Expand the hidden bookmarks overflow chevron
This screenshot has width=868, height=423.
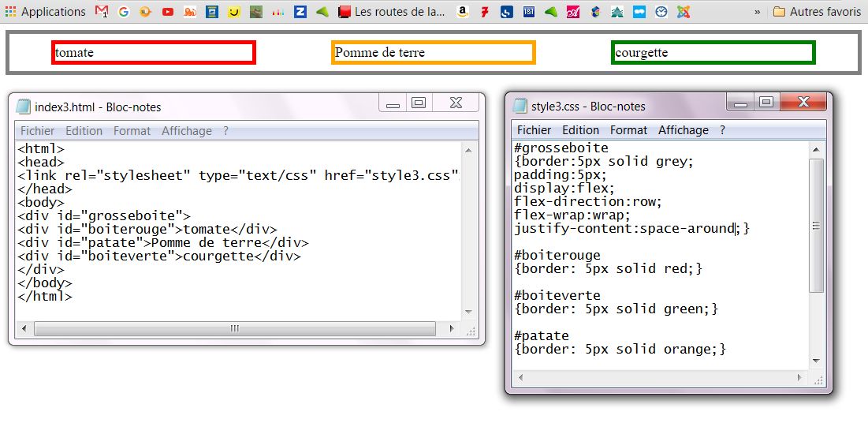point(758,12)
